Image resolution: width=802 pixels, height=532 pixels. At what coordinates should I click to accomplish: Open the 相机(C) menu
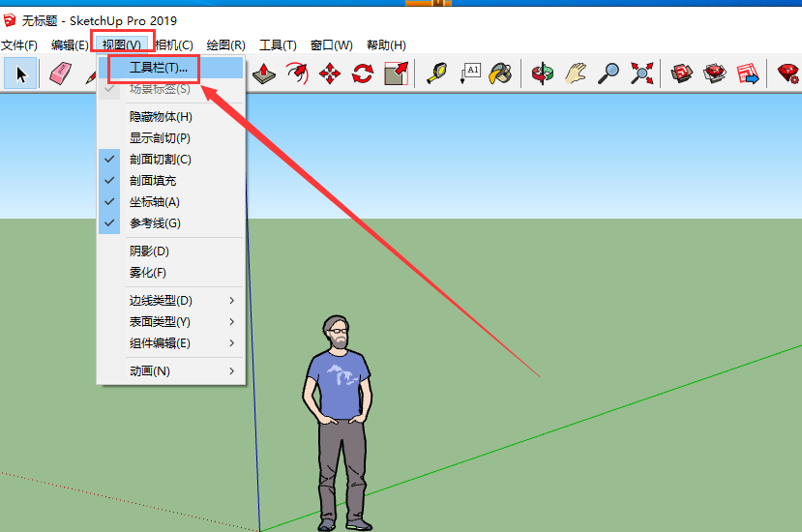pyautogui.click(x=174, y=45)
